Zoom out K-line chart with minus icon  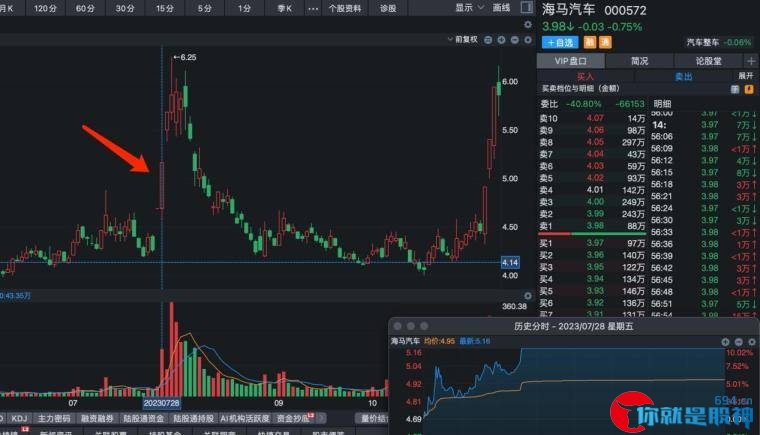(515, 40)
